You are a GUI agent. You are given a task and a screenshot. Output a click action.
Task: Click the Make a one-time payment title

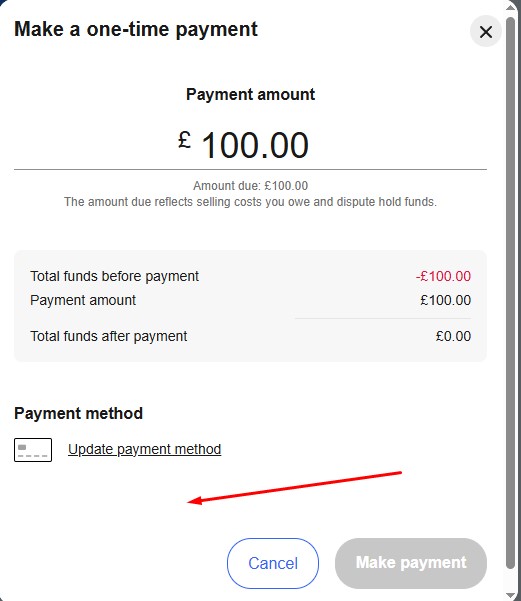click(x=136, y=30)
